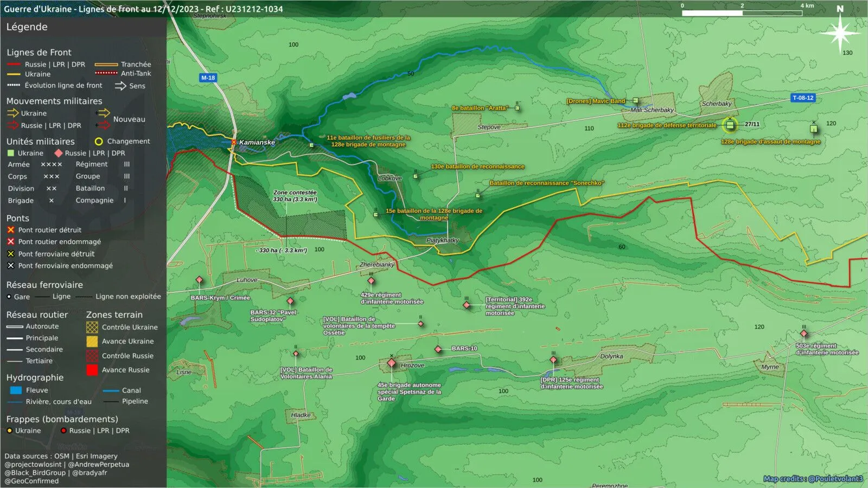868x488 pixels.
Task: Click the M-18 highway shield marker
Action: click(208, 78)
